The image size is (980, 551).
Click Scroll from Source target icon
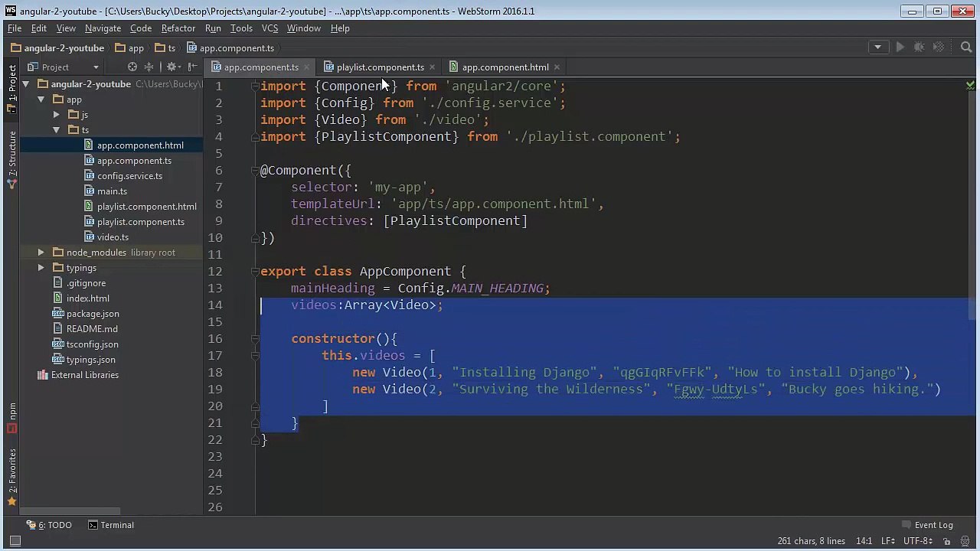[132, 67]
